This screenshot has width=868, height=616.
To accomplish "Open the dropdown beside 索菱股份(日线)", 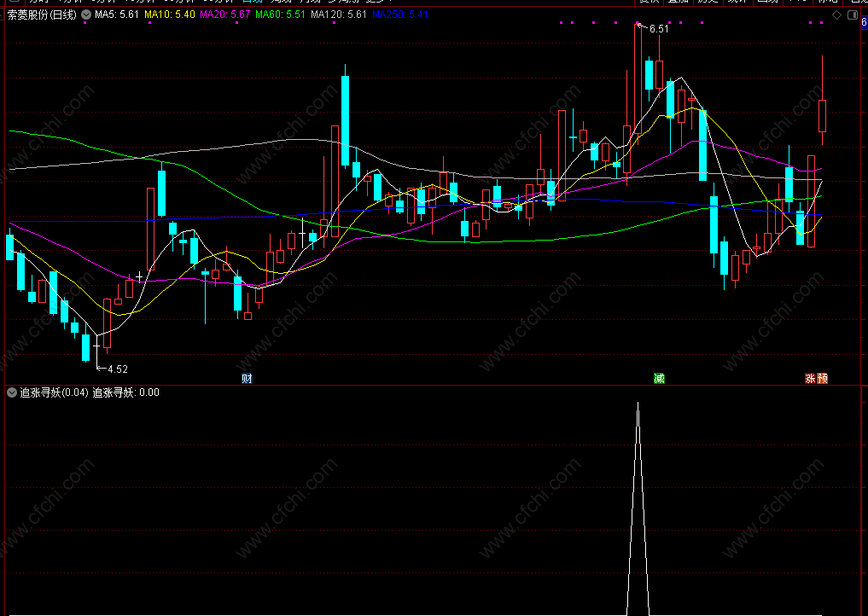I will (86, 15).
